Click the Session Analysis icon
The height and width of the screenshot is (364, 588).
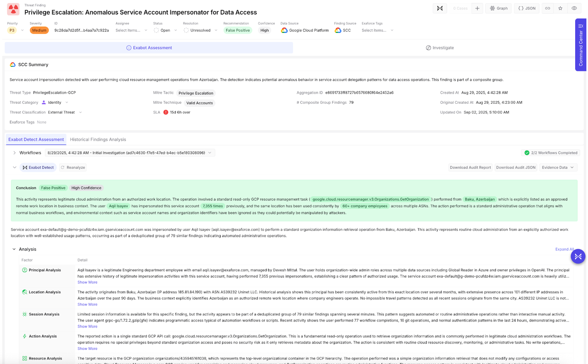(24, 314)
